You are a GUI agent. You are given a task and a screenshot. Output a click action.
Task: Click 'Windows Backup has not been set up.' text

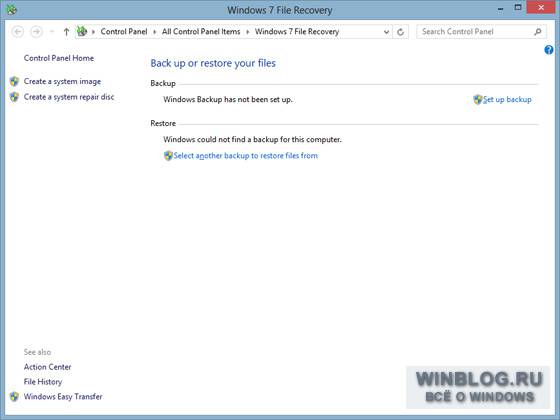pos(228,100)
